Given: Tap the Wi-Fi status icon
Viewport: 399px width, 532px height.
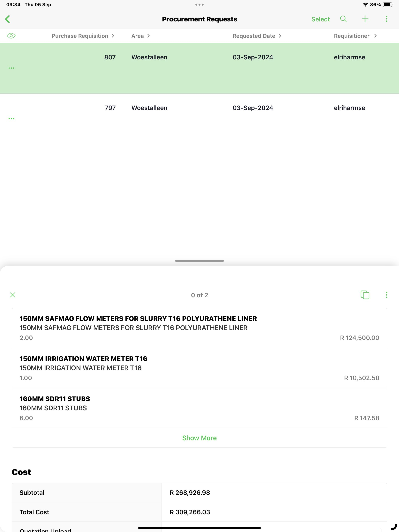Looking at the screenshot, I should (x=365, y=4).
